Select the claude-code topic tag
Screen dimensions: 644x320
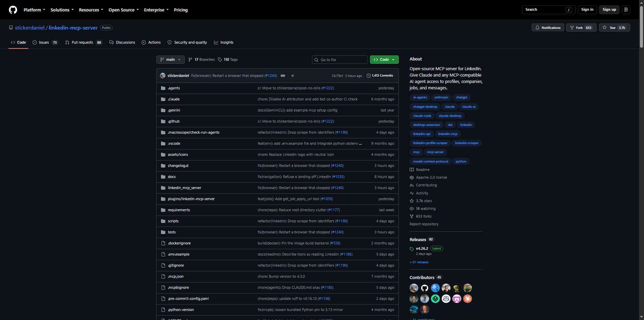[422, 116]
